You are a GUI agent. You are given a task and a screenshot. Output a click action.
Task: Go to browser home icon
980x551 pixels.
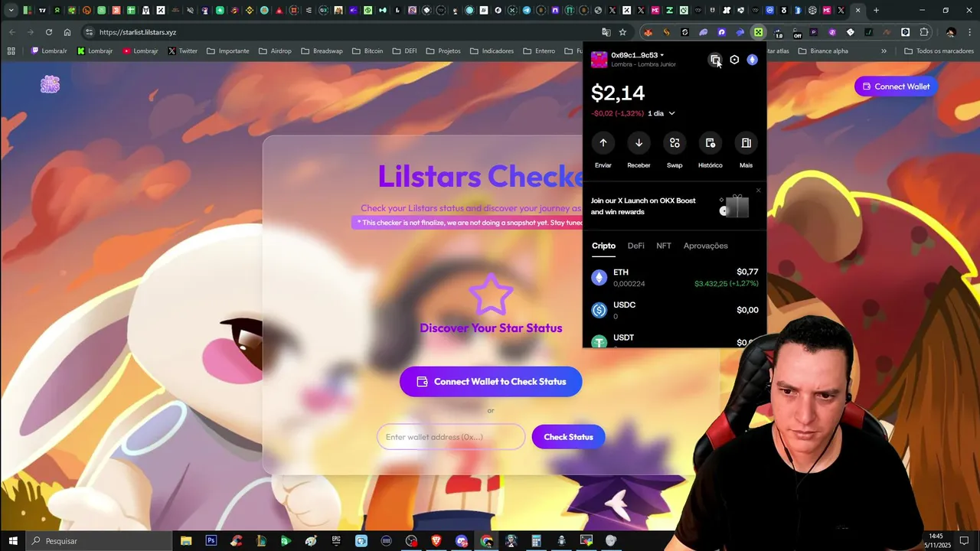pos(67,32)
